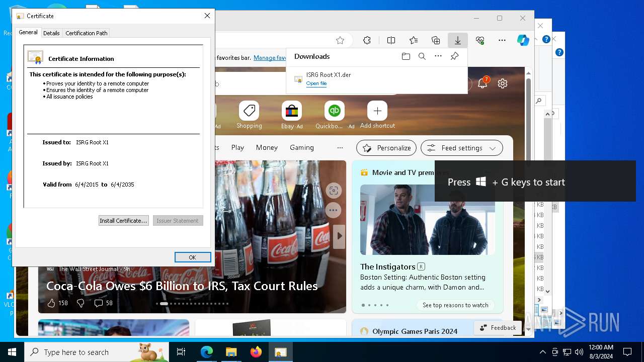Select the Money feed tab
Image resolution: width=644 pixels, height=362 pixels.
coord(267,148)
